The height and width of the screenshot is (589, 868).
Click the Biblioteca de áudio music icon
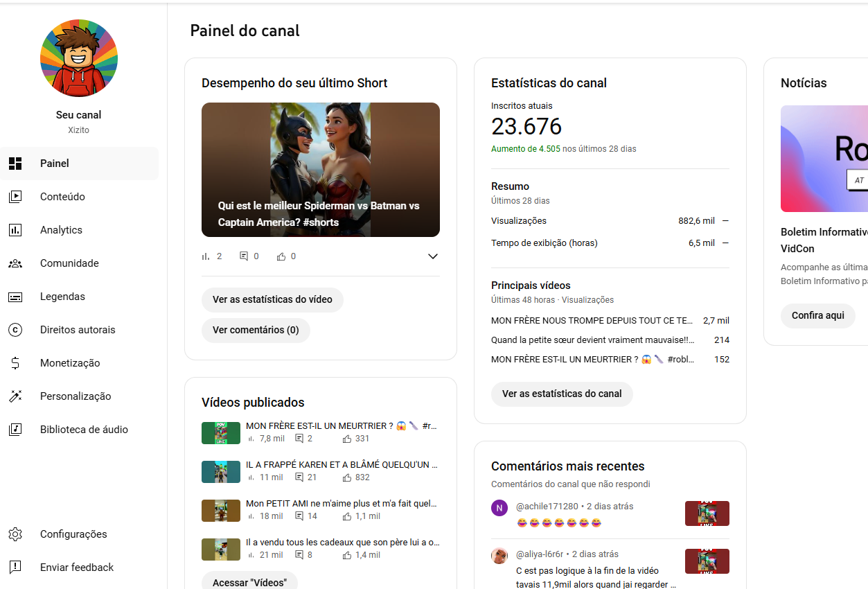(15, 430)
